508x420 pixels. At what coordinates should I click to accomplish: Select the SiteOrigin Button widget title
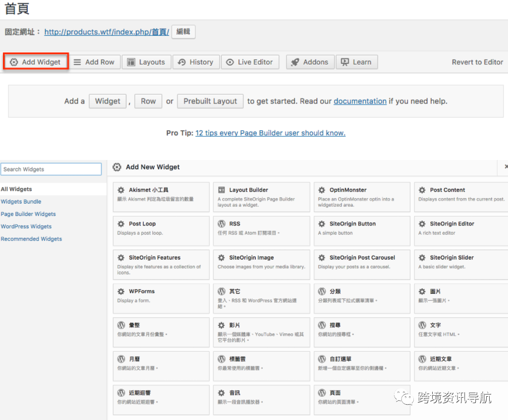(x=352, y=224)
